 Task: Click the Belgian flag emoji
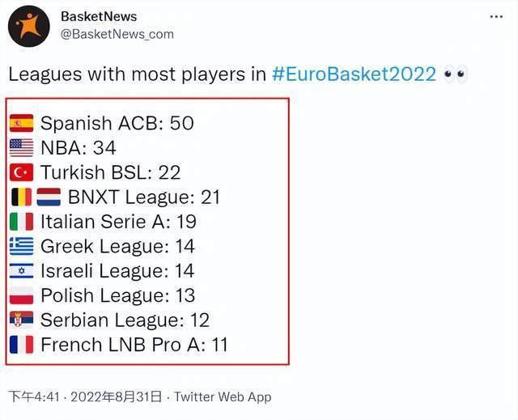click(22, 197)
